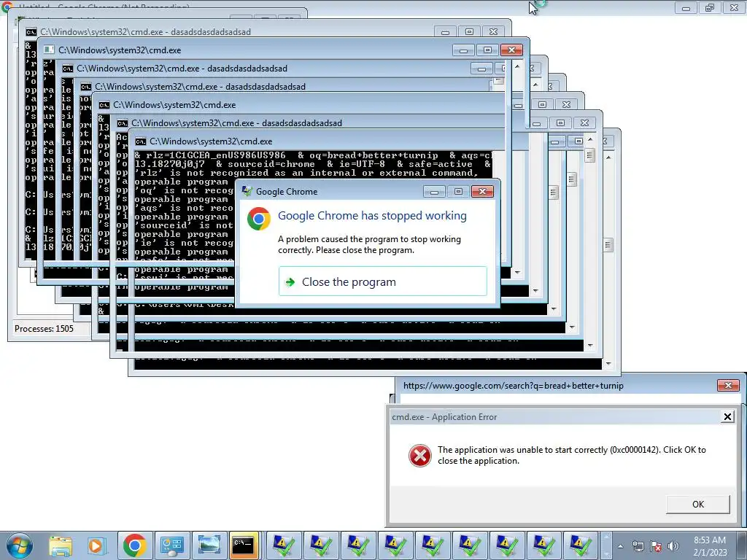
Task: Click the volume speaker icon in the tray
Action: click(x=673, y=546)
